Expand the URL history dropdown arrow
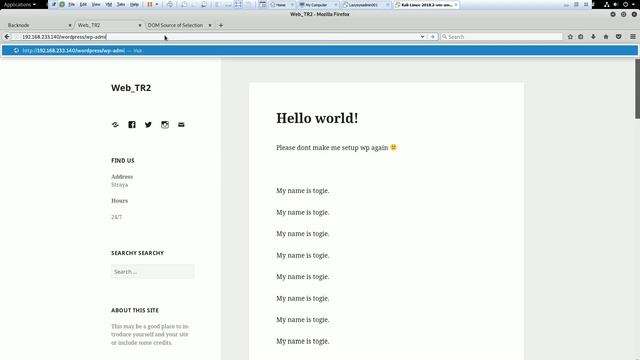Image resolution: width=640 pixels, height=360 pixels. pyautogui.click(x=422, y=37)
